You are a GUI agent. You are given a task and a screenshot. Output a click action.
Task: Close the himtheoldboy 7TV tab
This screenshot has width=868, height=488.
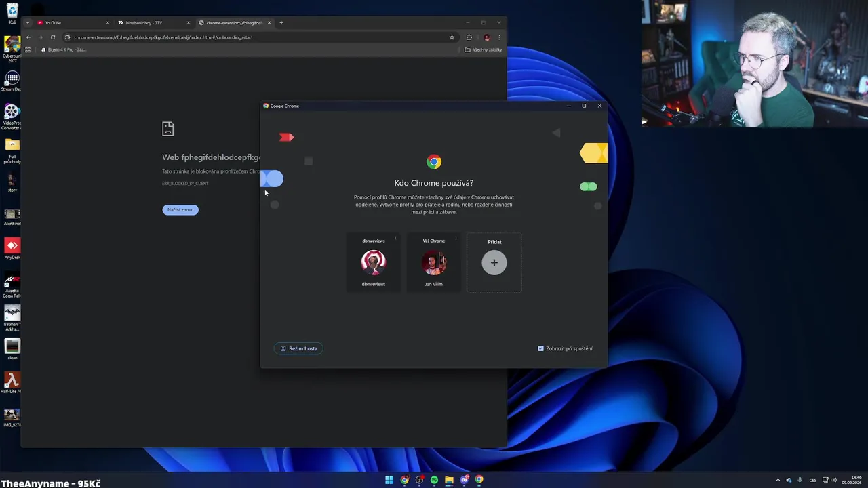188,22
